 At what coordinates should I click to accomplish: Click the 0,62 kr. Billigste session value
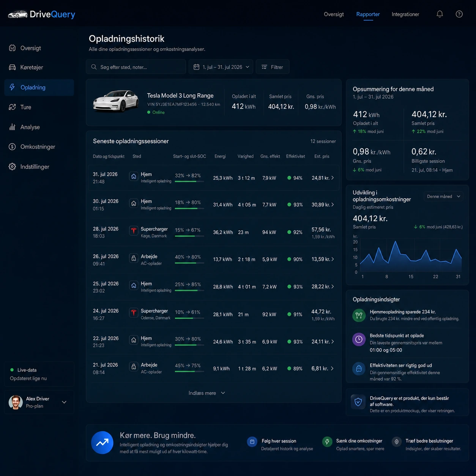(x=424, y=152)
